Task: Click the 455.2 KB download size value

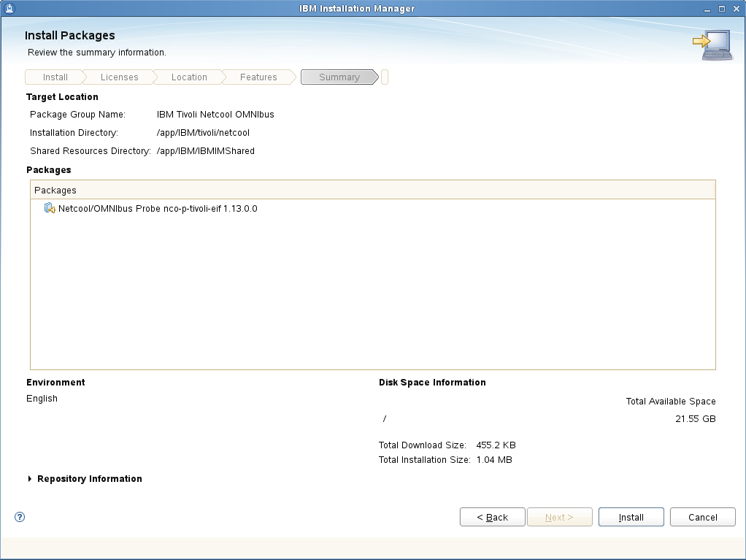Action: tap(496, 445)
